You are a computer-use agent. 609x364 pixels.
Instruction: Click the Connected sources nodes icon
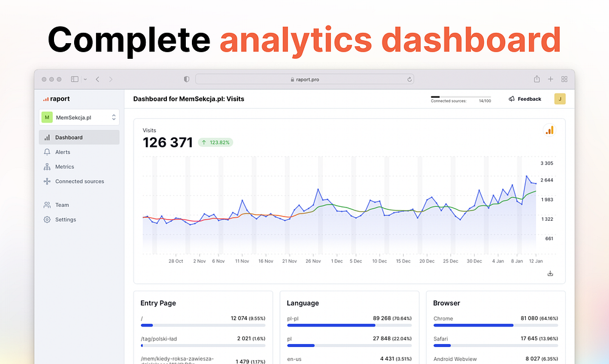47,181
